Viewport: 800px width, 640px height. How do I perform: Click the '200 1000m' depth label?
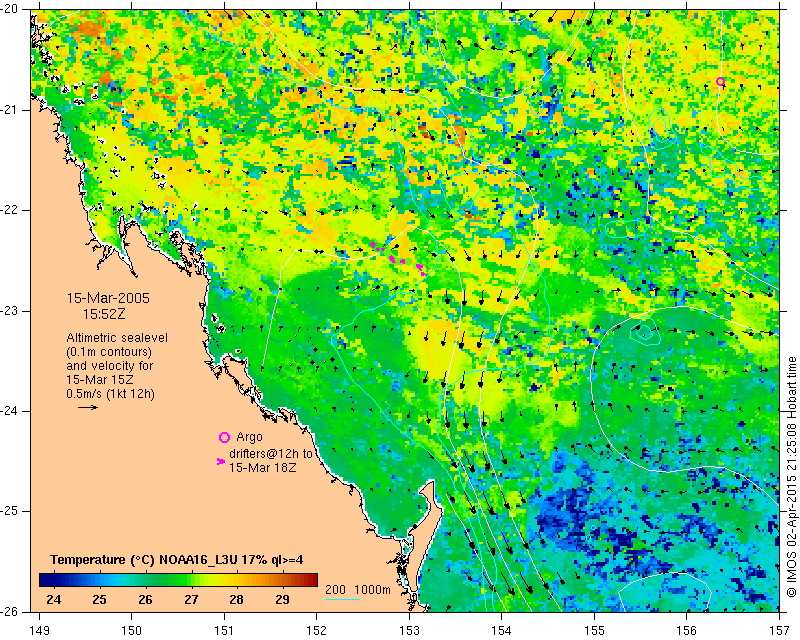(x=358, y=589)
